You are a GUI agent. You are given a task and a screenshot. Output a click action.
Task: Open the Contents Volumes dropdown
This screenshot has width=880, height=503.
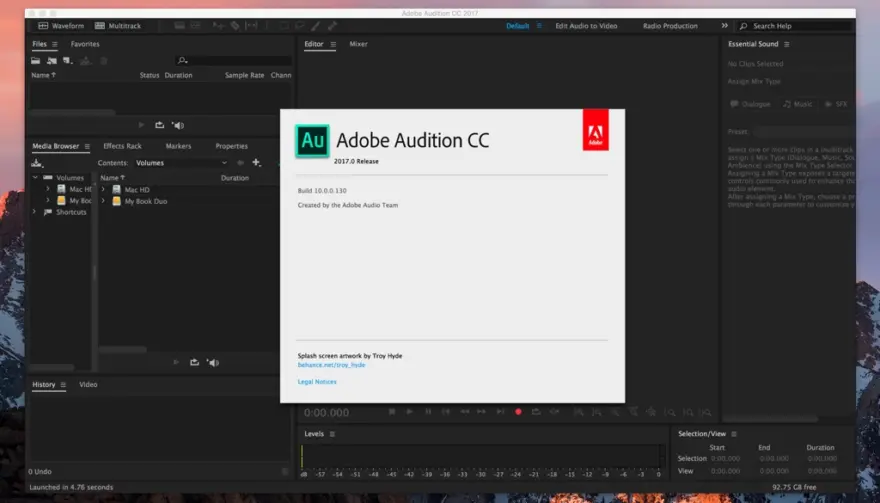tap(181, 163)
